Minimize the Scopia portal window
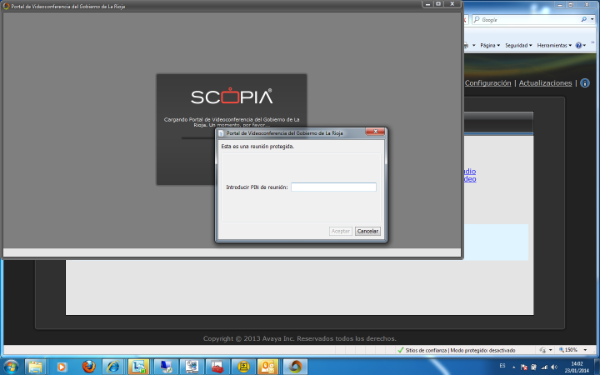The width and height of the screenshot is (600, 375). 427,4
